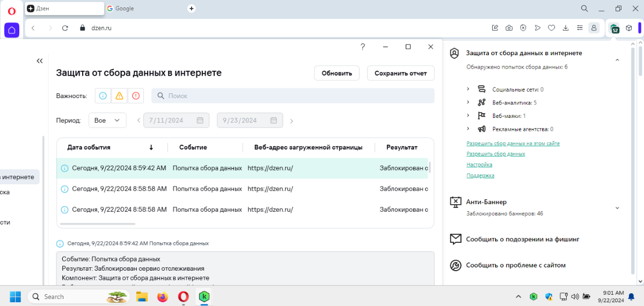This screenshot has width=644, height=306.
Task: Go to the next period arrow
Action: [291, 121]
